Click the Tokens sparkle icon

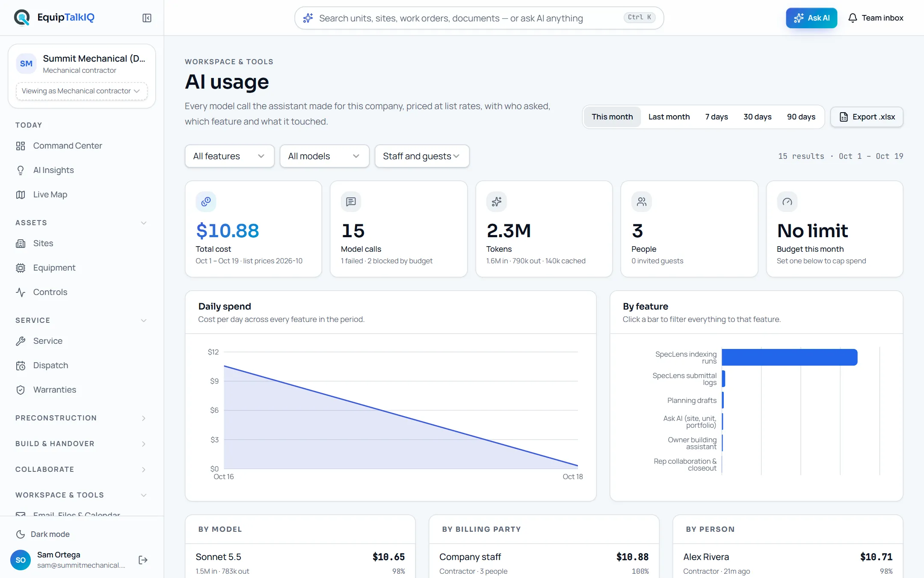[x=496, y=202]
